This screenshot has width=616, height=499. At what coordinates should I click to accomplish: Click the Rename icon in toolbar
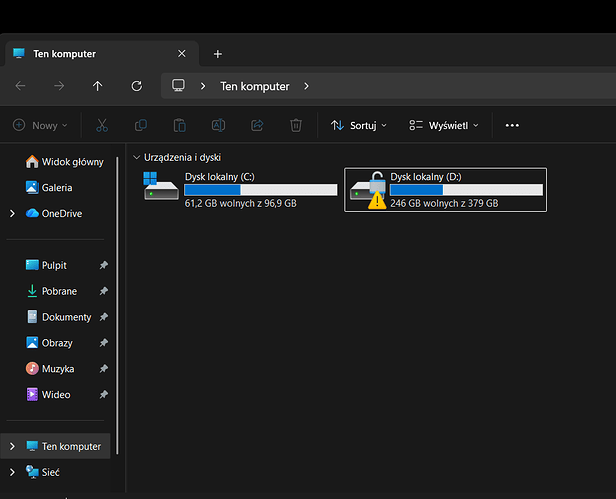pyautogui.click(x=218, y=125)
